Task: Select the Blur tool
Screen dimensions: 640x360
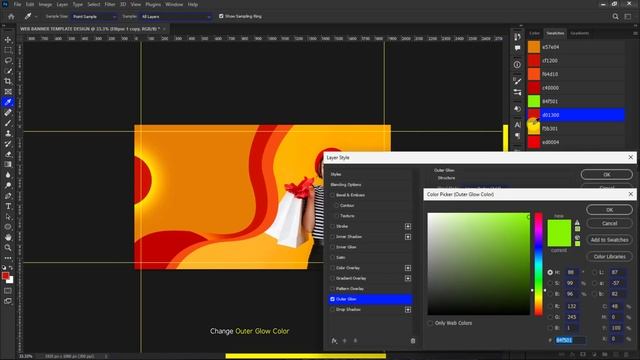Action: [x=8, y=175]
